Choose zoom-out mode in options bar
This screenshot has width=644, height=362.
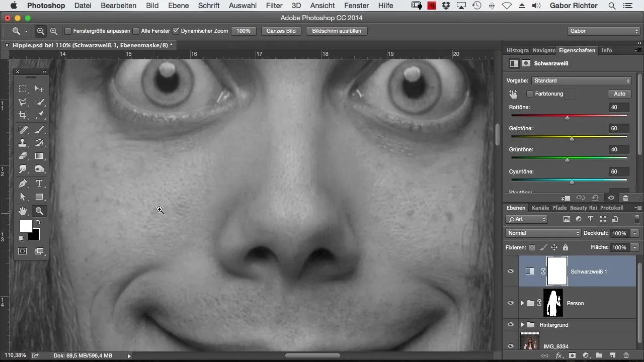pos(54,31)
